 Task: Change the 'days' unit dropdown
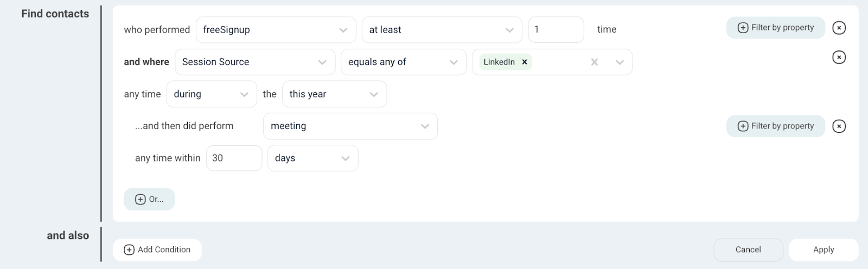pos(312,158)
